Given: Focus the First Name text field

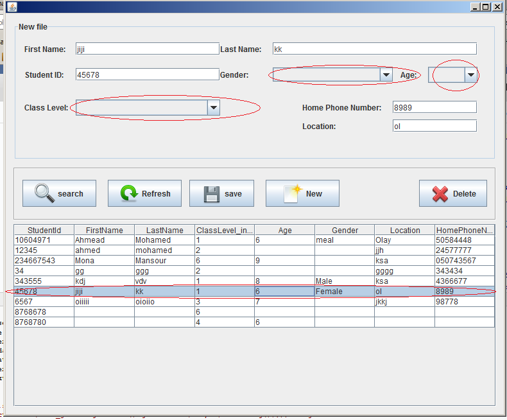Looking at the screenshot, I should pyautogui.click(x=148, y=49).
